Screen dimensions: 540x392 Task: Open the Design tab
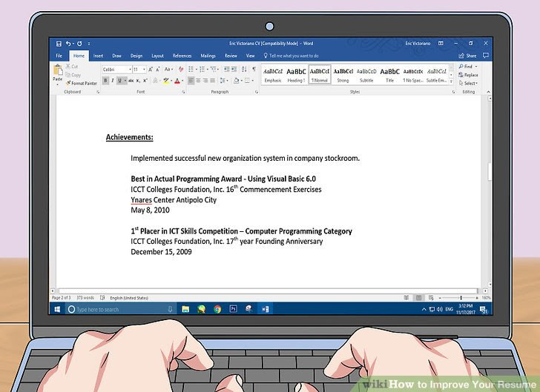tap(136, 56)
